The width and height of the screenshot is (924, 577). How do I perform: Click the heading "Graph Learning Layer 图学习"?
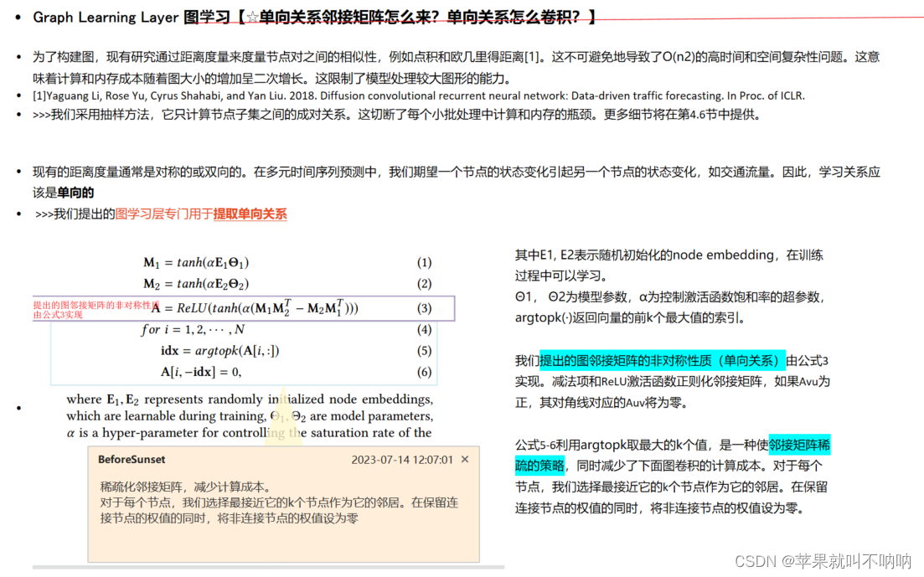point(132,17)
